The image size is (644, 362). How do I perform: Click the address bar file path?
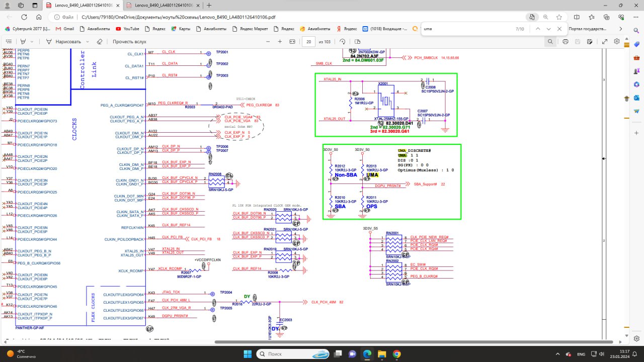178,17
